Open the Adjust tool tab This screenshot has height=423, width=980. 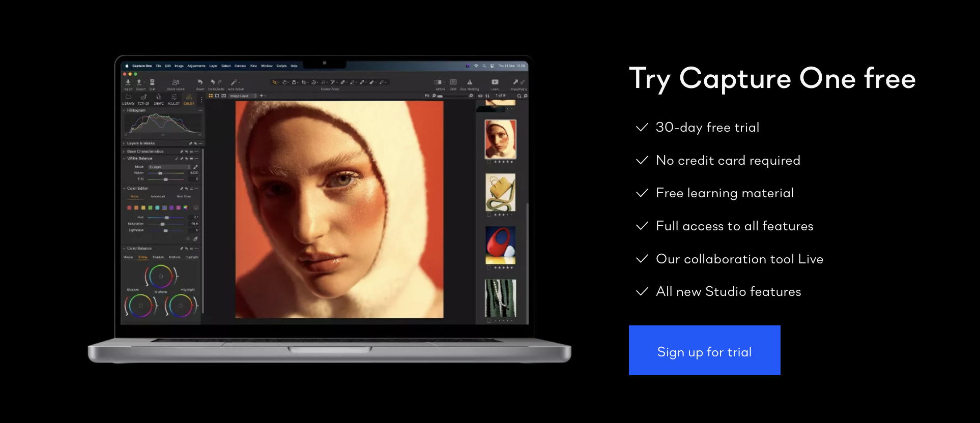coord(174,99)
